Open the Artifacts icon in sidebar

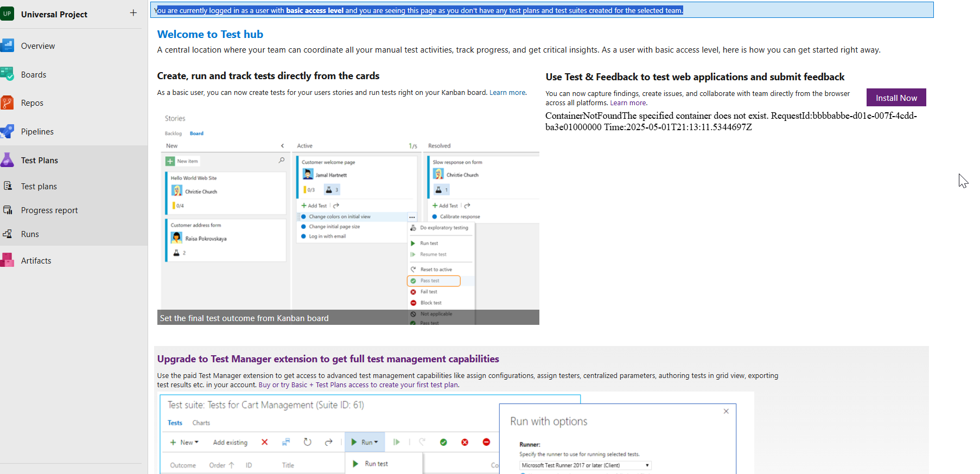click(x=7, y=260)
